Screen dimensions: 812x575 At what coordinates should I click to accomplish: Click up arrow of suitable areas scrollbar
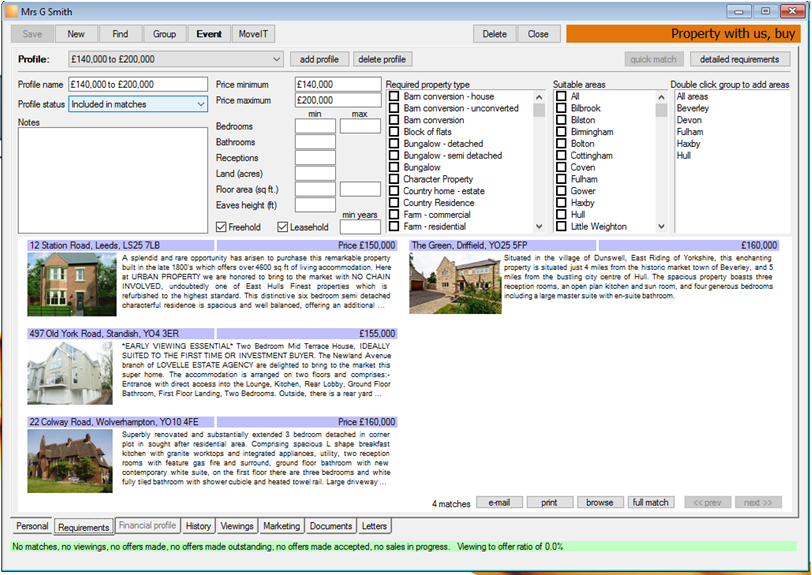(661, 97)
